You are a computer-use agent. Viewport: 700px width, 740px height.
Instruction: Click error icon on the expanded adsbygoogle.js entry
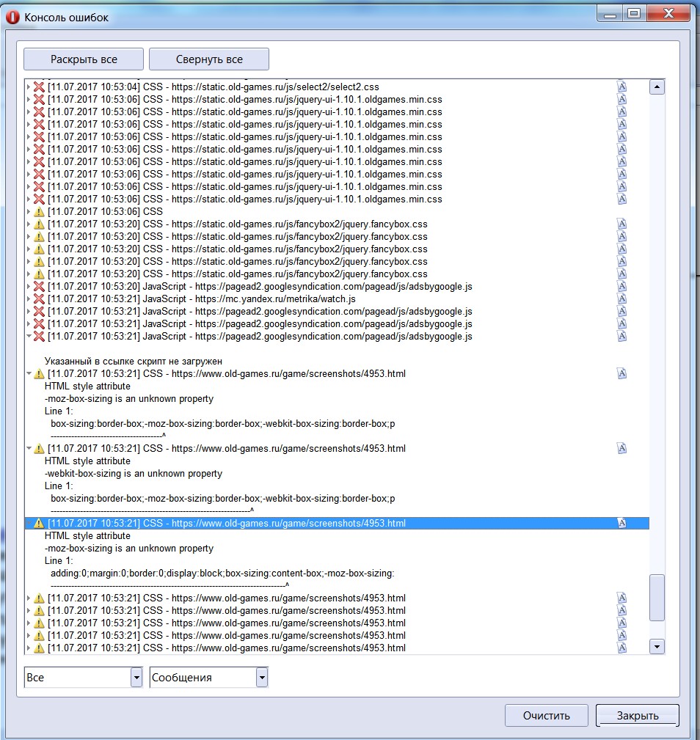(x=39, y=337)
